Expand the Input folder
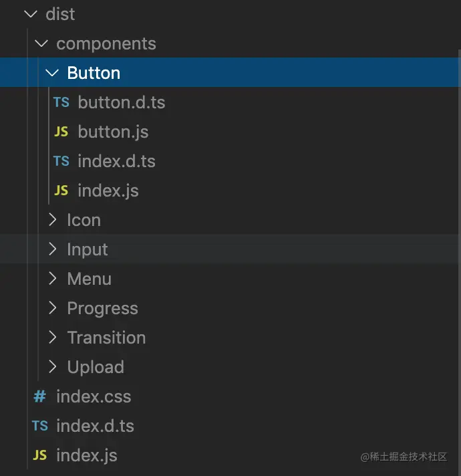 coord(53,249)
